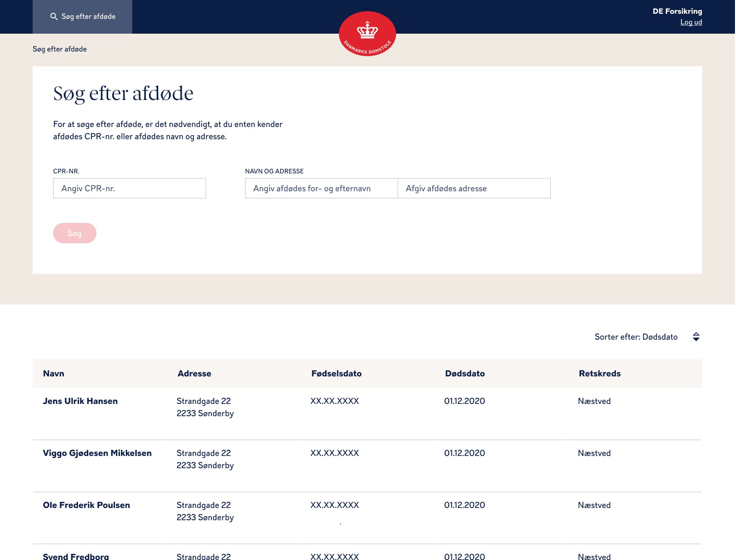Screen dimensions: 736x560
Task: Click the 'Adresse' column header
Action: pos(194,373)
